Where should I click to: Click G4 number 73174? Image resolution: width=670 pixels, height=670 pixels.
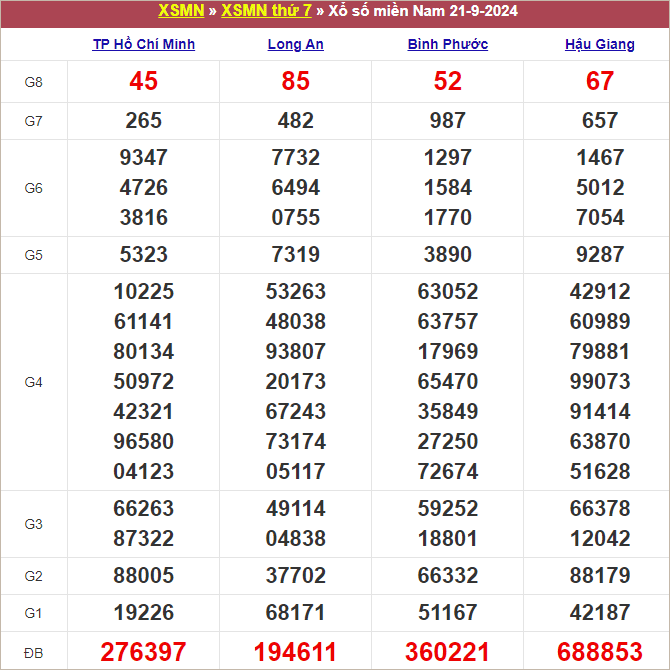click(296, 441)
